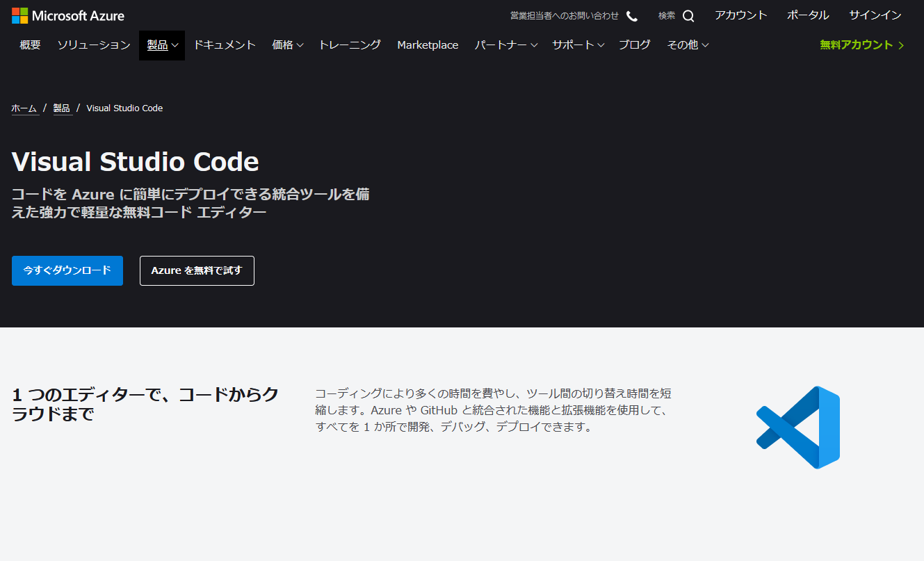Click the 1 つのエディターで heading
924x561 pixels.
(145, 404)
